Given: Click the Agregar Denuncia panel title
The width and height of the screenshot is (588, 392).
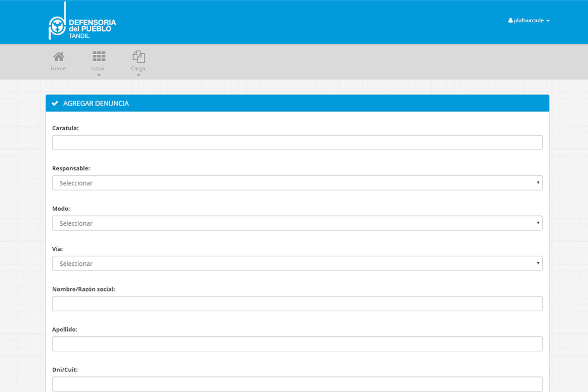Looking at the screenshot, I should click(x=96, y=104).
